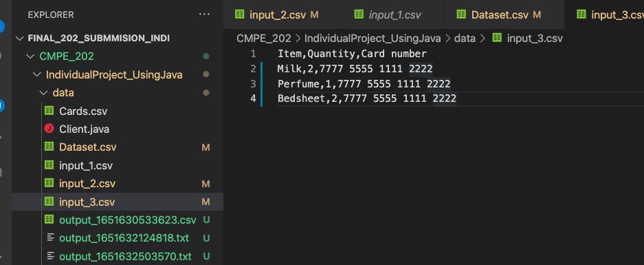This screenshot has height=265, width=644.
Task: Open Cards.csv in the explorer
Action: tap(83, 111)
